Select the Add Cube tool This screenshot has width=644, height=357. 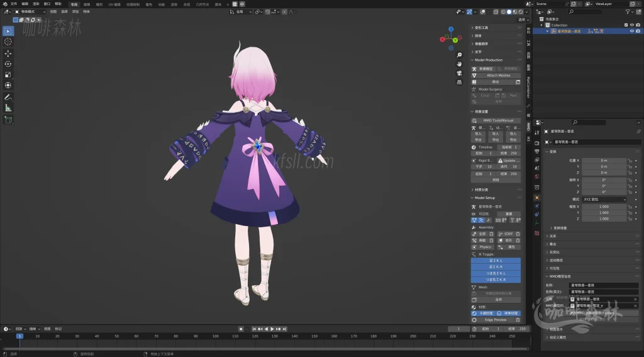pos(8,120)
